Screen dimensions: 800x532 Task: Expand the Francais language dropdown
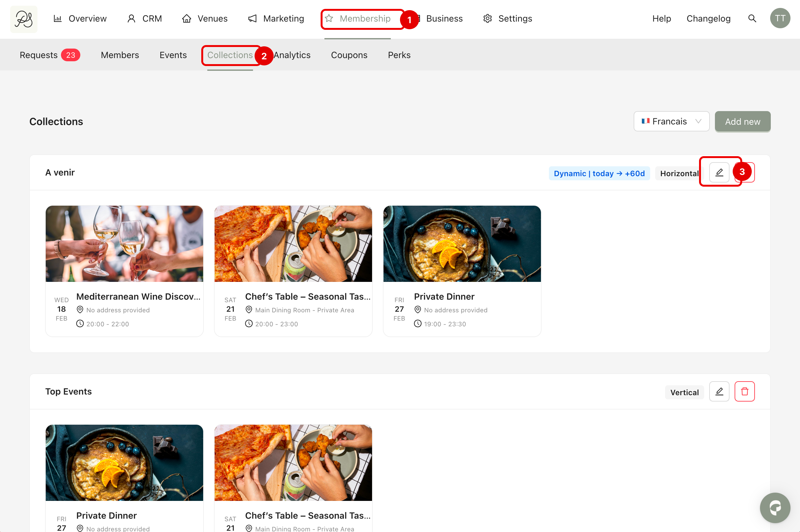coord(671,122)
